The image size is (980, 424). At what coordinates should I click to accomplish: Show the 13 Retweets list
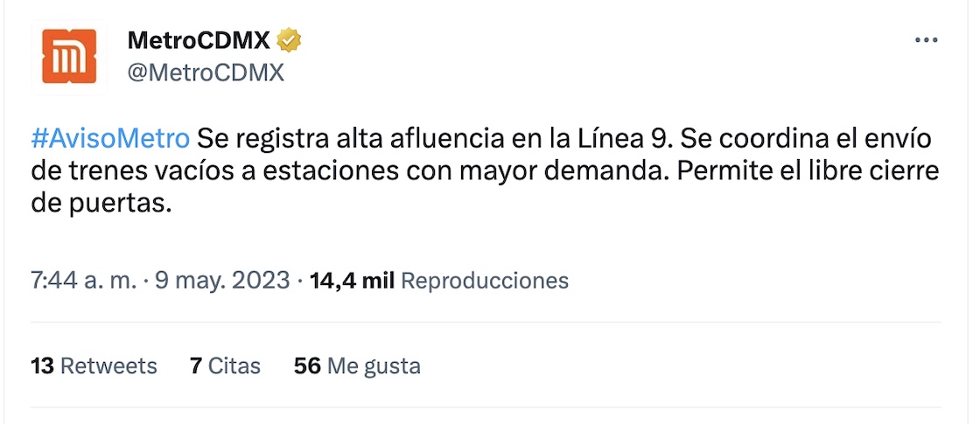tap(94, 365)
